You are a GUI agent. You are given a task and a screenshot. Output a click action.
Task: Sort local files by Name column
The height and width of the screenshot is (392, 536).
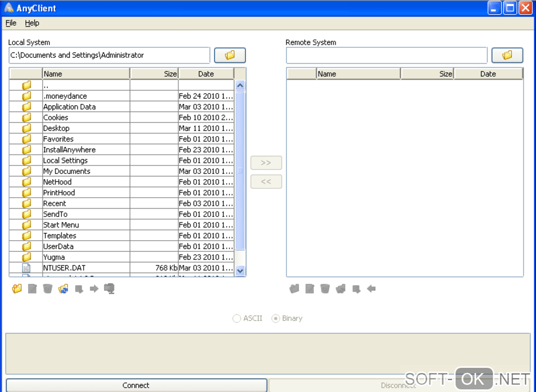(x=86, y=74)
